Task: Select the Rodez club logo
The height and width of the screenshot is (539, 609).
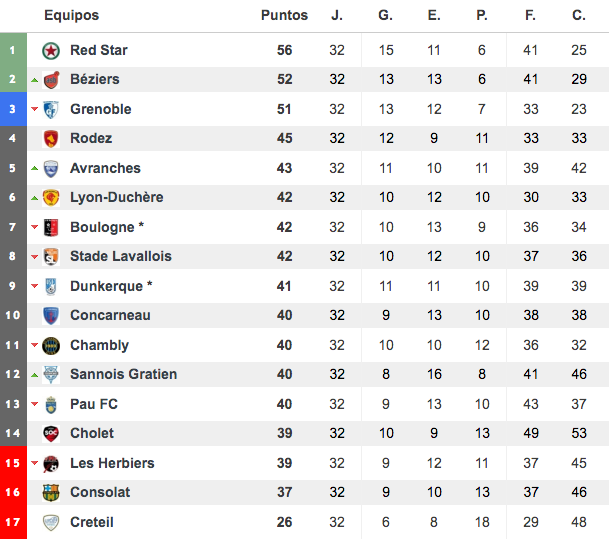Action: (51, 139)
